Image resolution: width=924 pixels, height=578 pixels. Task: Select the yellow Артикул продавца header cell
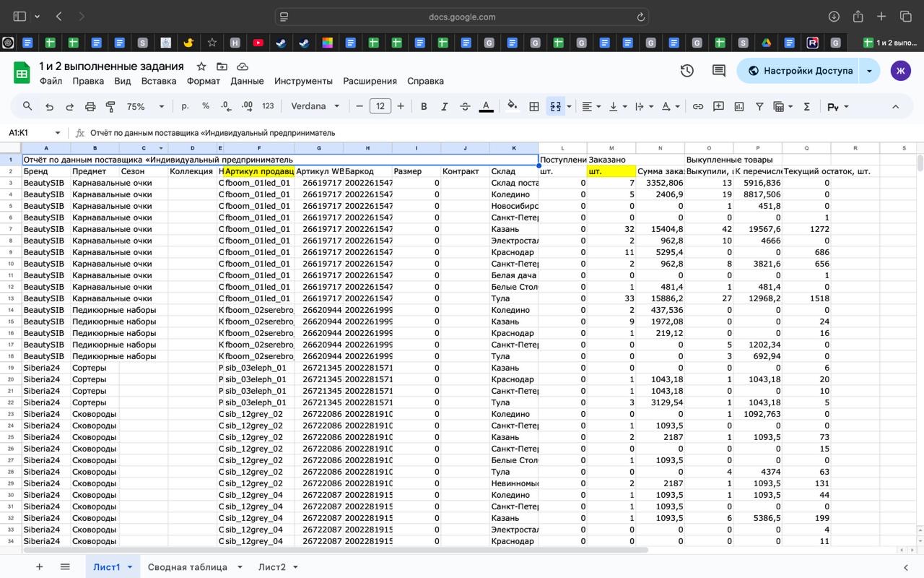[x=259, y=171]
